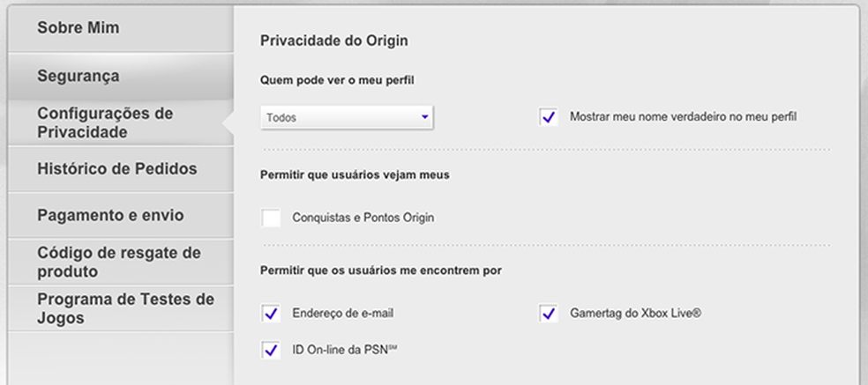Open Programa de Testes de Jogos
This screenshot has width=868, height=385.
pyautogui.click(x=125, y=308)
